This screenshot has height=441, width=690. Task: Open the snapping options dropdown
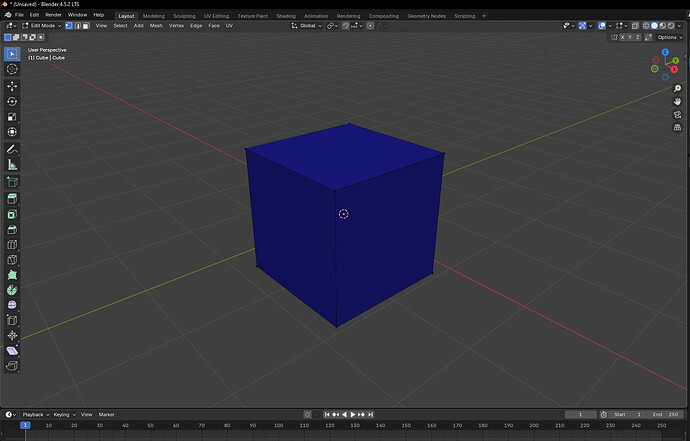point(357,26)
